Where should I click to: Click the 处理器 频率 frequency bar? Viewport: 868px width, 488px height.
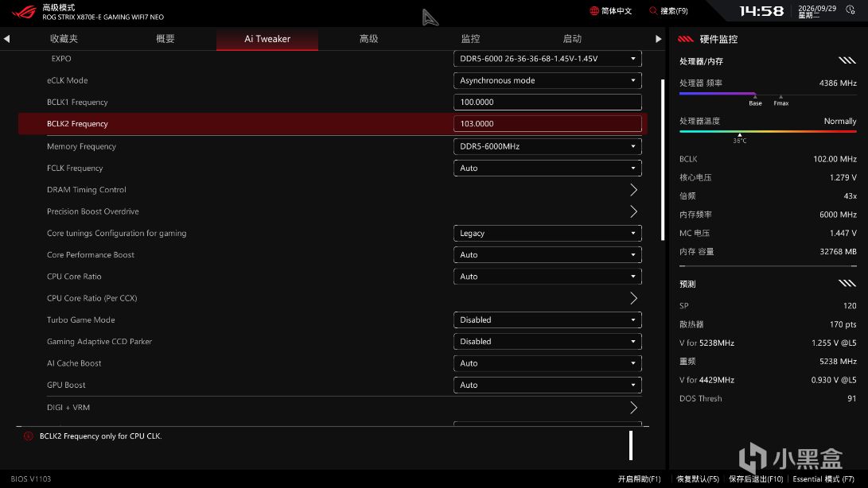768,94
